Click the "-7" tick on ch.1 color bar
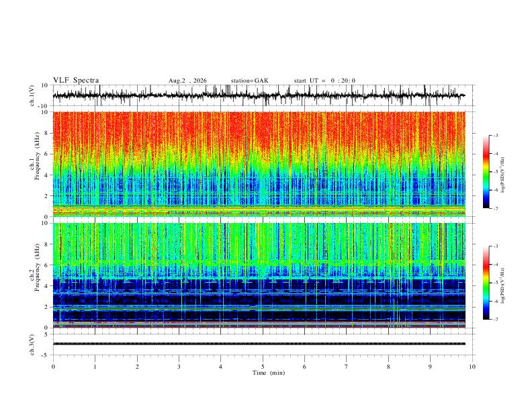 (495, 209)
